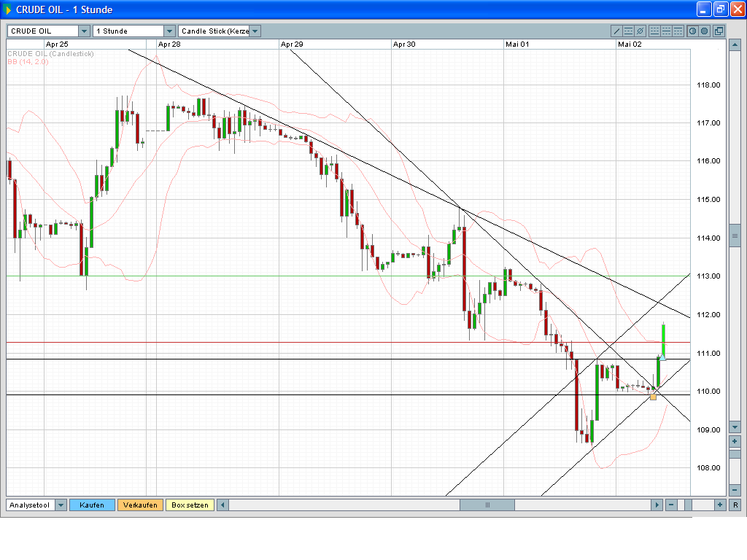Open the Candle Stick chart type dropdown

click(x=255, y=31)
